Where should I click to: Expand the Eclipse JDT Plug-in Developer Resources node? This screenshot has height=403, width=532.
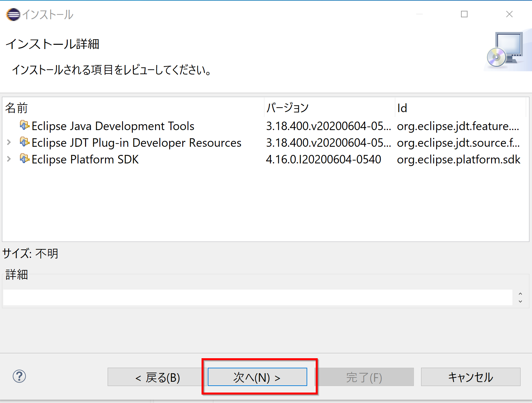9,142
